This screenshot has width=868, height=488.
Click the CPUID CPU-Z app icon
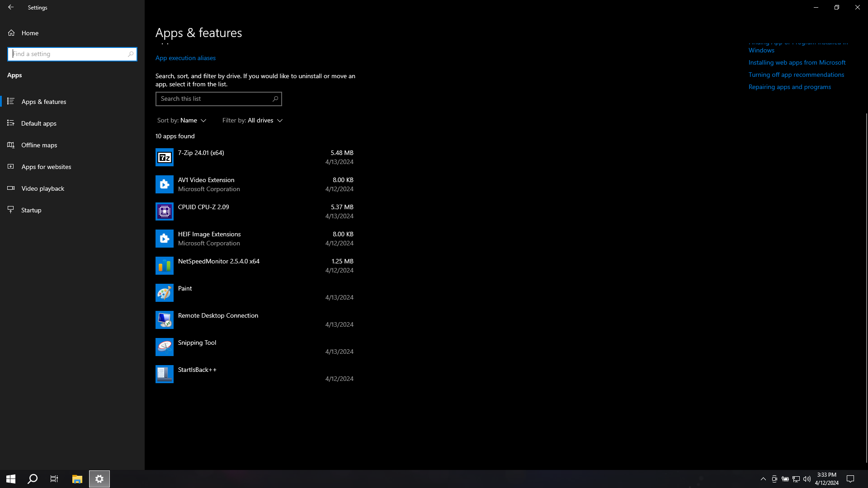164,211
